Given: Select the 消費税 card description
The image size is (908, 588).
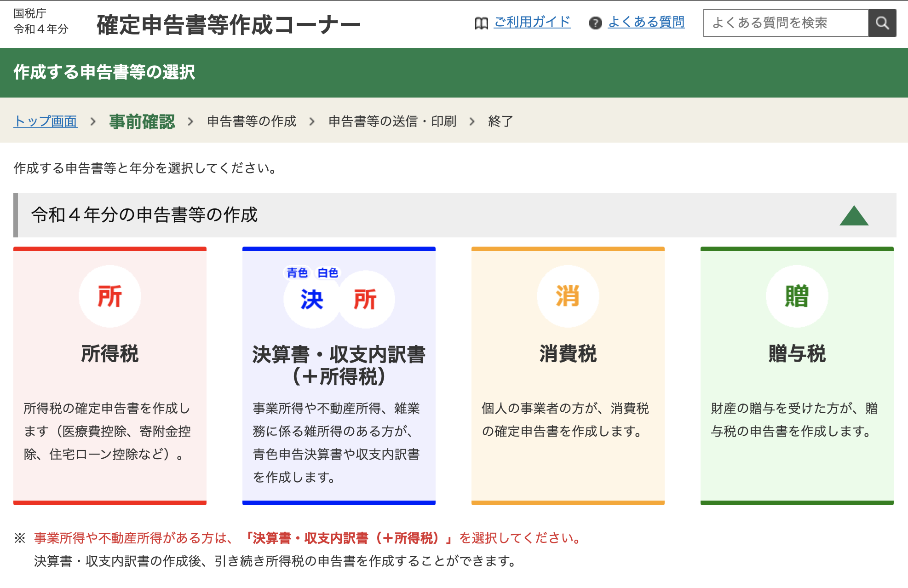Looking at the screenshot, I should pyautogui.click(x=565, y=420).
